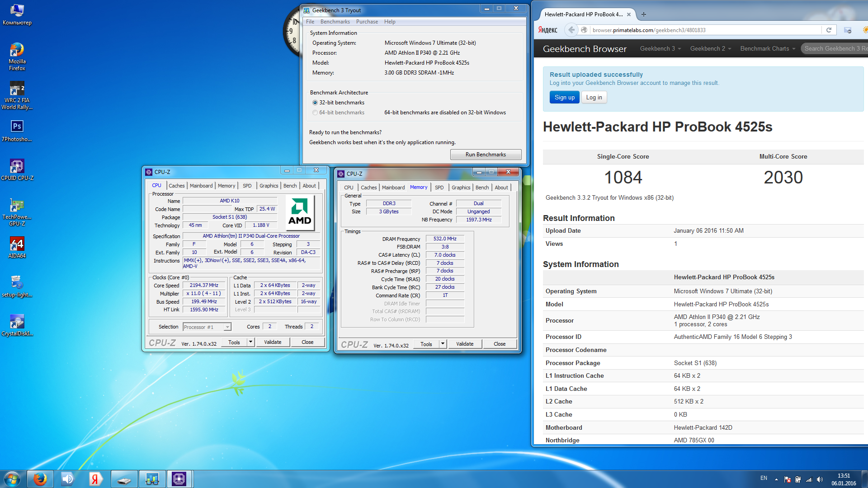868x488 pixels.
Task: Open Purchase menu in Geekbench 3
Action: pos(367,22)
